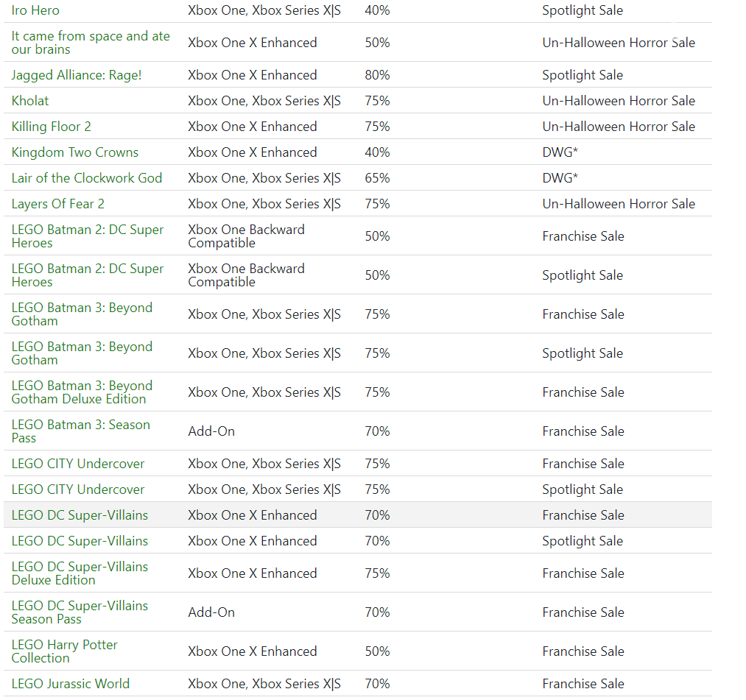The height and width of the screenshot is (700, 746).
Task: Click the 80% discount for Jagged Alliance
Action: pos(377,75)
